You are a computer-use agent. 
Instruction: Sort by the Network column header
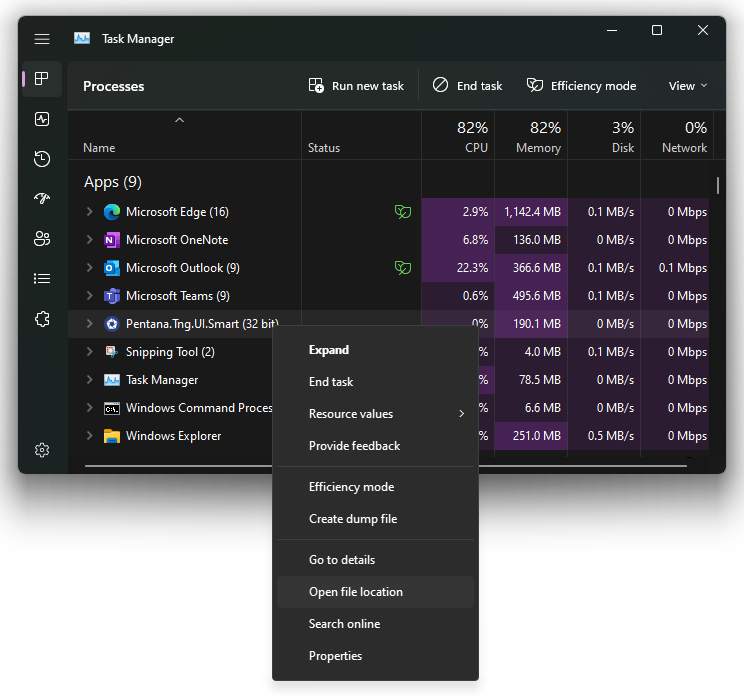677,135
